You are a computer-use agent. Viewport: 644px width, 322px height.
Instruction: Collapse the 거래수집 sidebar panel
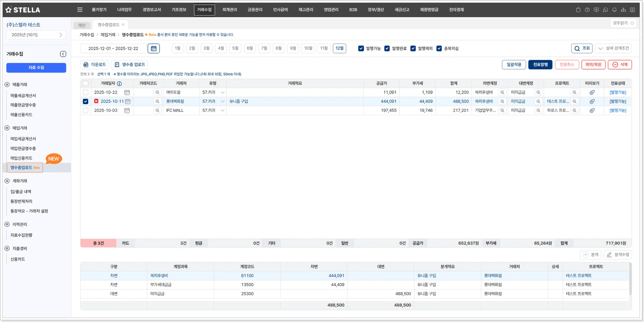coord(63,54)
